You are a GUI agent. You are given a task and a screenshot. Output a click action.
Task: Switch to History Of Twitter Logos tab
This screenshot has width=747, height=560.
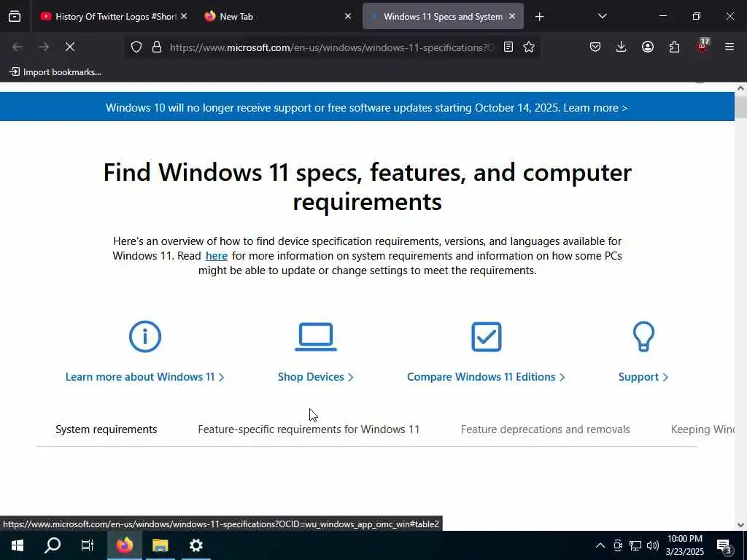click(x=113, y=17)
